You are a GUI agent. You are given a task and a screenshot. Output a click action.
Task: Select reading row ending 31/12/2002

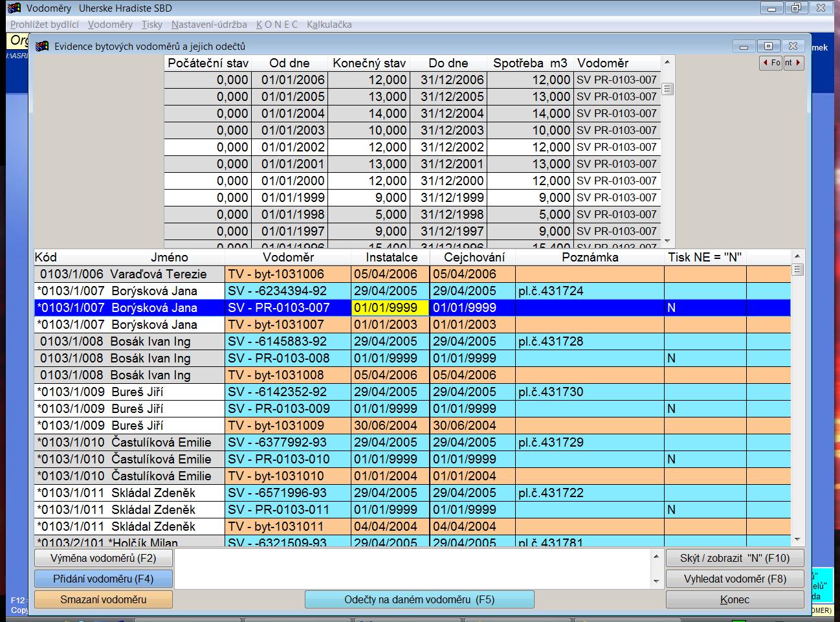point(412,147)
